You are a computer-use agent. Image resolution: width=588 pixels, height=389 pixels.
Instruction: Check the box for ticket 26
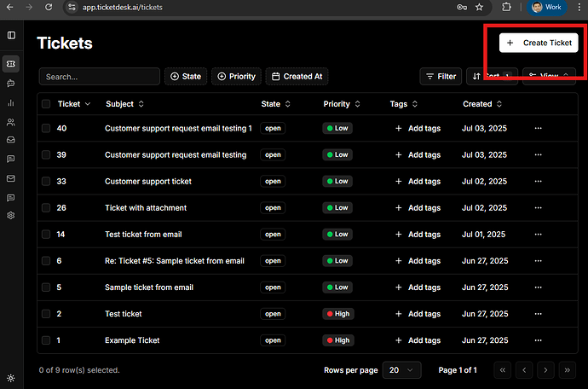(46, 207)
